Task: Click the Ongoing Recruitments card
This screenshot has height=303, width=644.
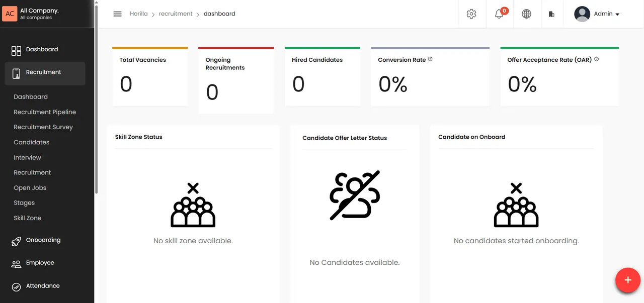Action: [236, 80]
